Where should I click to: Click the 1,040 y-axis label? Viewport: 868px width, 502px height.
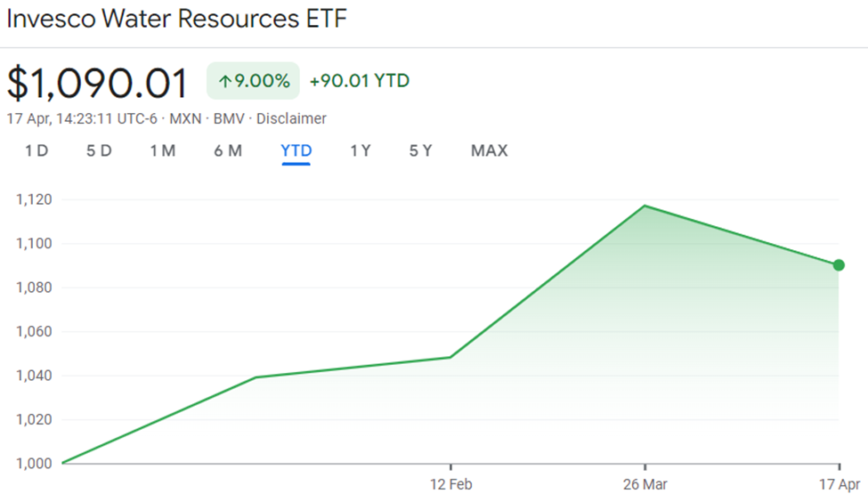(x=34, y=376)
